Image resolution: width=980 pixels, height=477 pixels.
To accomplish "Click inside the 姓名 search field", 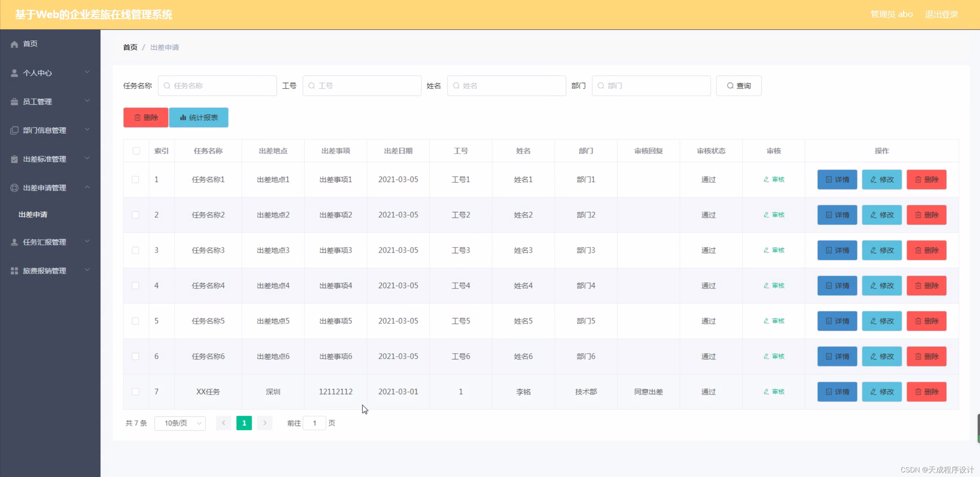I will point(506,85).
